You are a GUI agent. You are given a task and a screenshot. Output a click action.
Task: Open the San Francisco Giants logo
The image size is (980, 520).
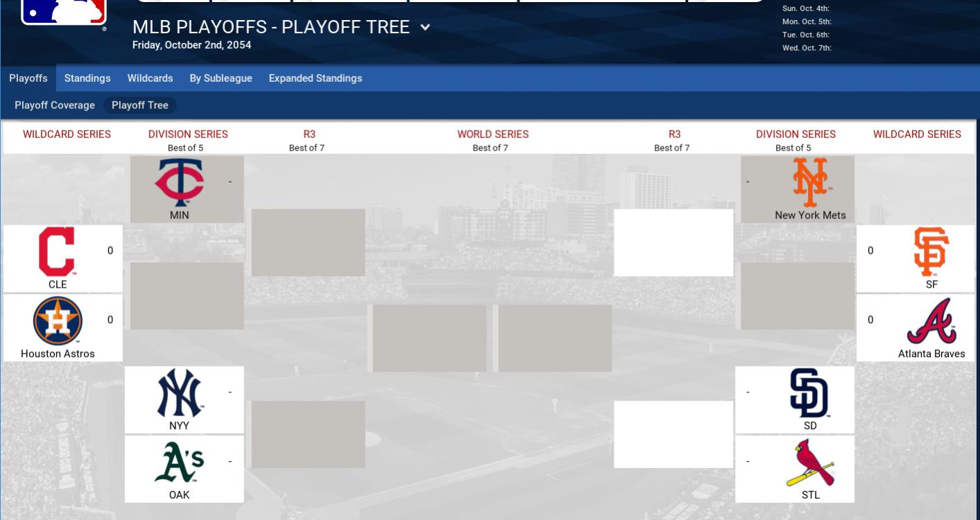pos(931,251)
